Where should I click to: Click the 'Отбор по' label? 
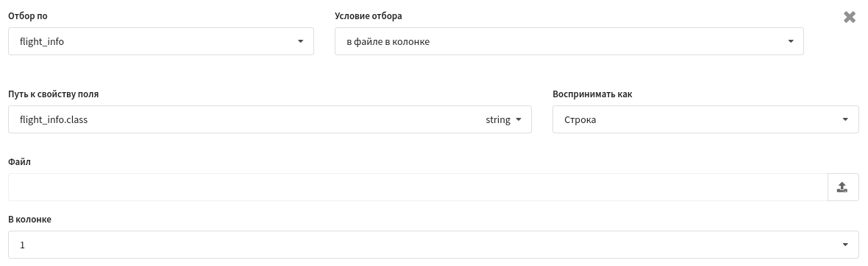coord(28,16)
